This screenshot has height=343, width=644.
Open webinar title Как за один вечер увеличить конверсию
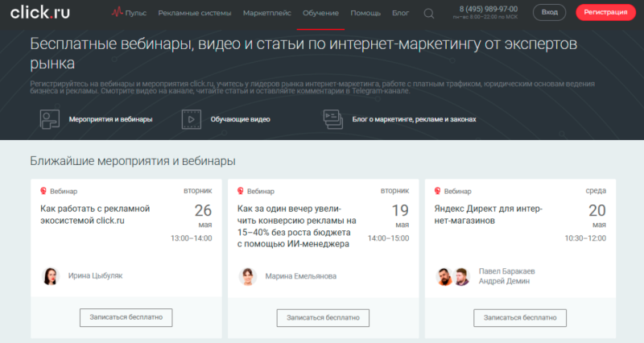[x=296, y=226]
